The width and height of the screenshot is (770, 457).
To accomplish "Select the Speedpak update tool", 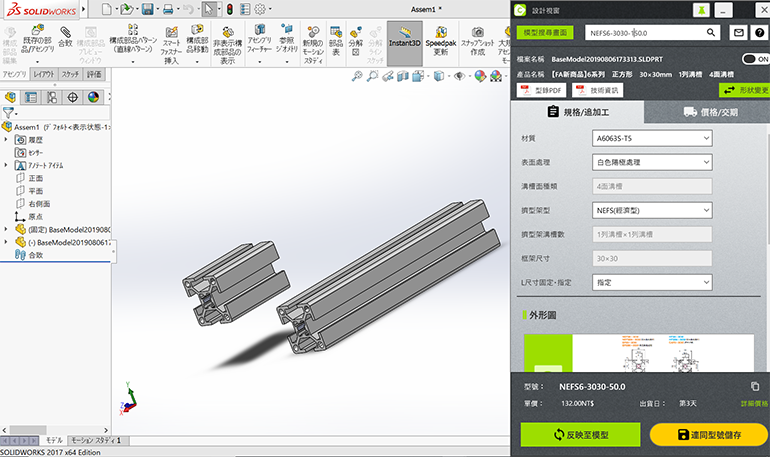I will click(x=442, y=41).
